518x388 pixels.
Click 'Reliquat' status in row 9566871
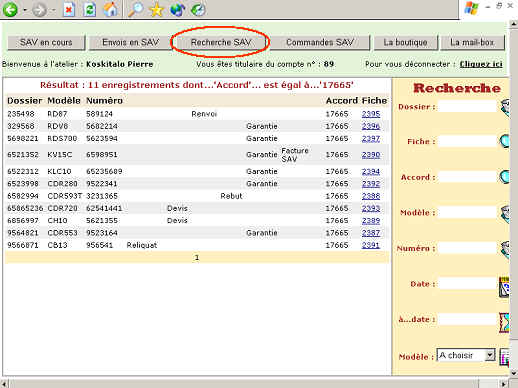click(142, 245)
